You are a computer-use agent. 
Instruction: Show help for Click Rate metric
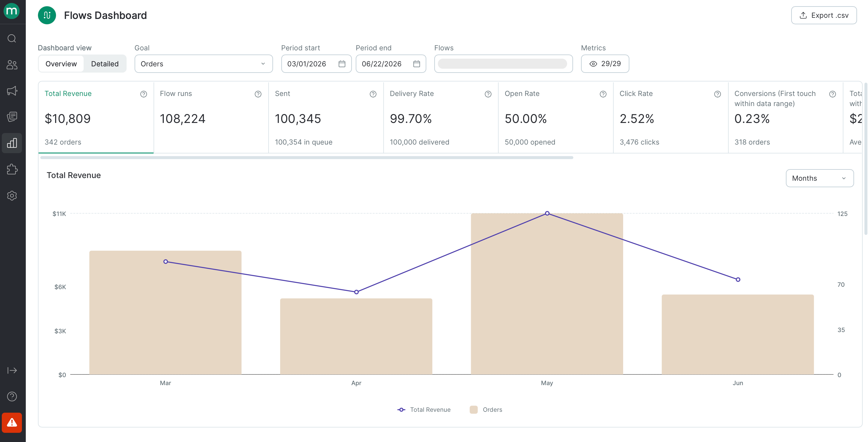coord(718,94)
